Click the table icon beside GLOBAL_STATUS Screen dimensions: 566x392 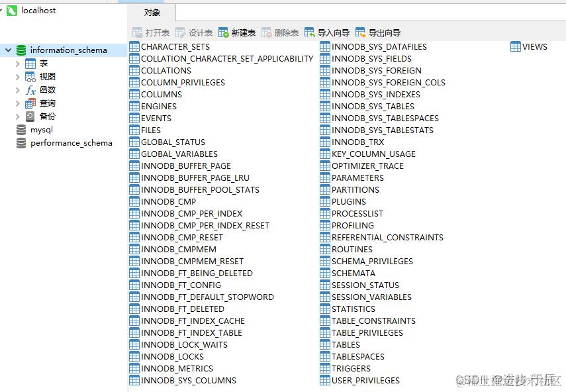pos(134,142)
